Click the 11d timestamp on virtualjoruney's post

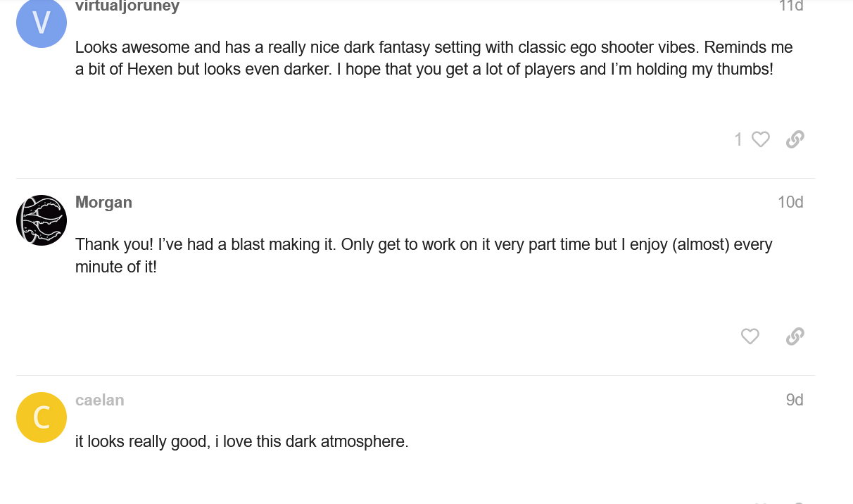click(790, 6)
